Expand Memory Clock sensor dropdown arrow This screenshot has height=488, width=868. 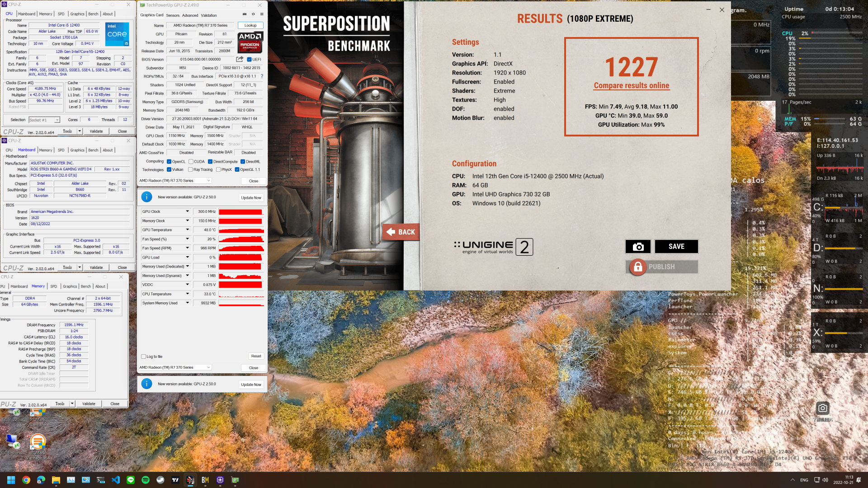187,221
